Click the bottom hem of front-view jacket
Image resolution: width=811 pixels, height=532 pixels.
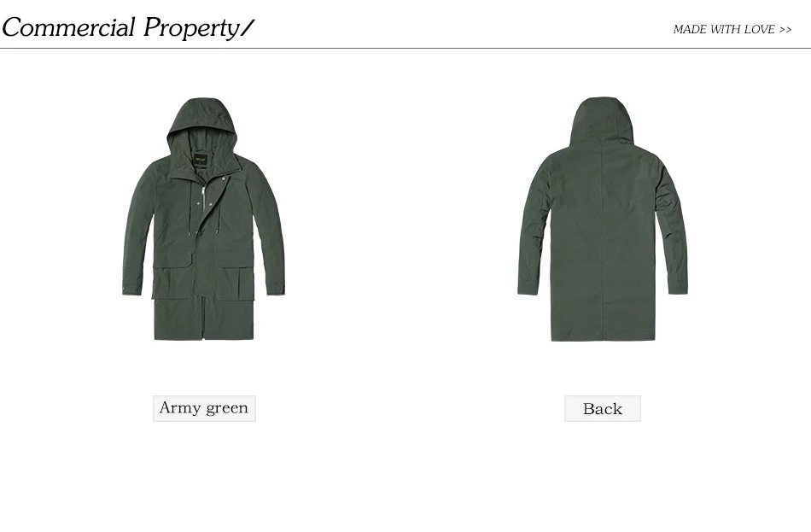(204, 337)
